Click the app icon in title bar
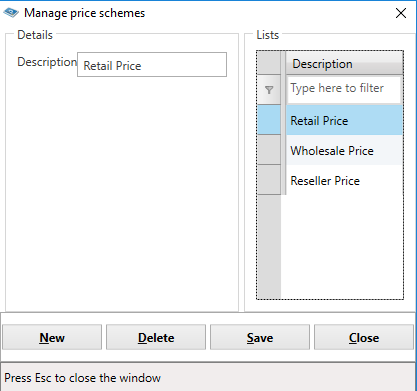Screen dimensions: 417x391 11,13
